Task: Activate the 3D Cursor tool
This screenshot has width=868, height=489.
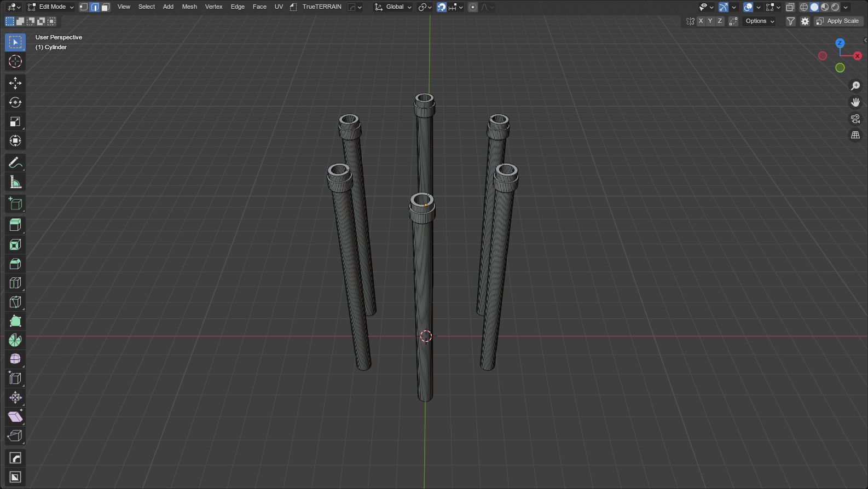Action: pos(15,61)
